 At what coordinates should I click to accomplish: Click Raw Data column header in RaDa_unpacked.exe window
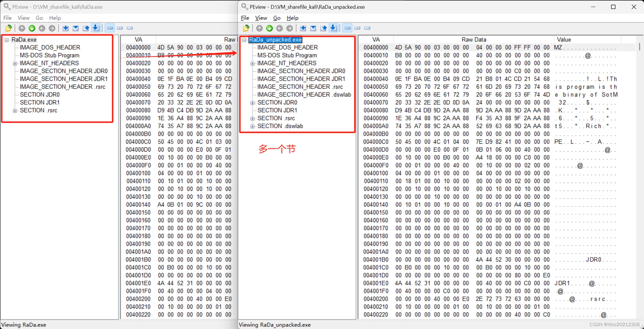click(474, 40)
